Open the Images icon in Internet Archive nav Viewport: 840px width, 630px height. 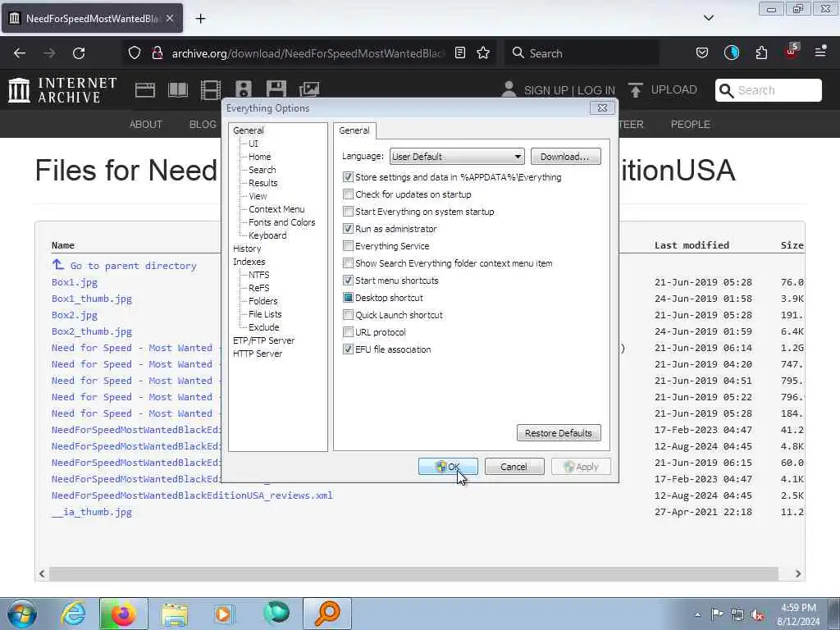309,90
